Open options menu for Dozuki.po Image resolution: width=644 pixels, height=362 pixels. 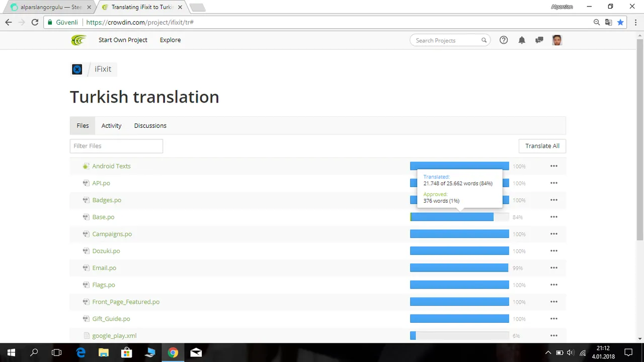coord(554,251)
